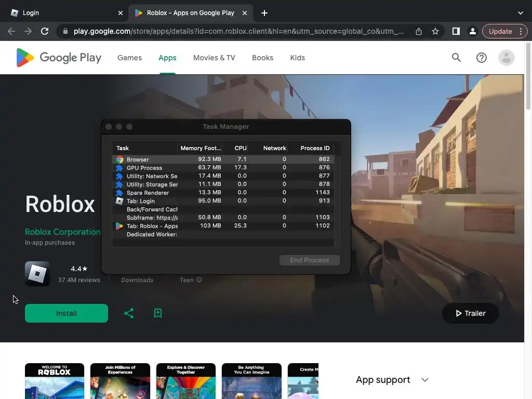Bookmark this page with the star icon
Viewport: 532px width, 399px height.
[x=435, y=32]
